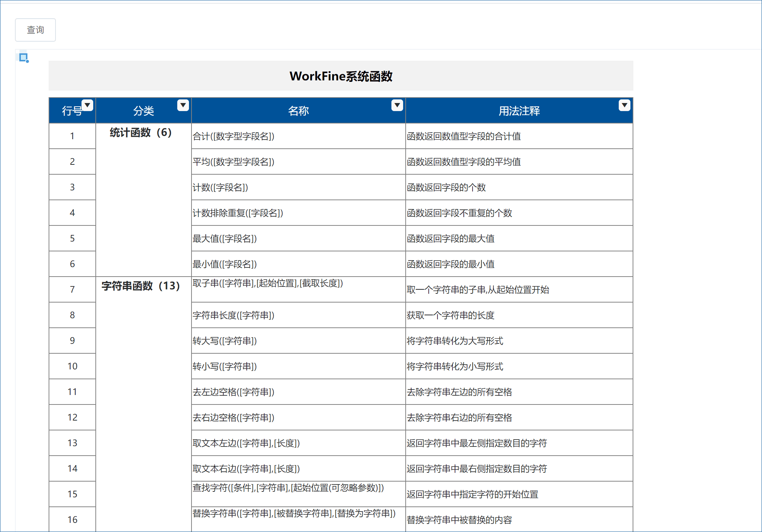Click cell 去右边空格([字符串])
The width and height of the screenshot is (762, 532).
pos(299,418)
